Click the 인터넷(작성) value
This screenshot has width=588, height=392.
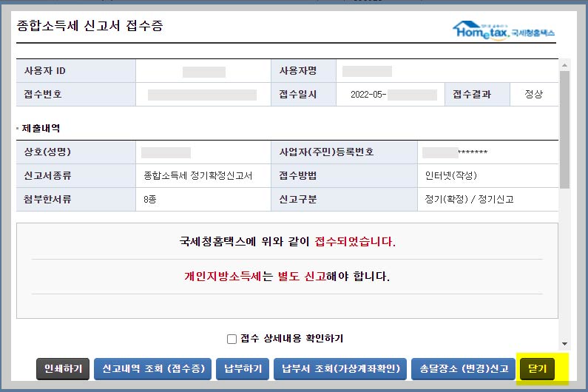450,175
